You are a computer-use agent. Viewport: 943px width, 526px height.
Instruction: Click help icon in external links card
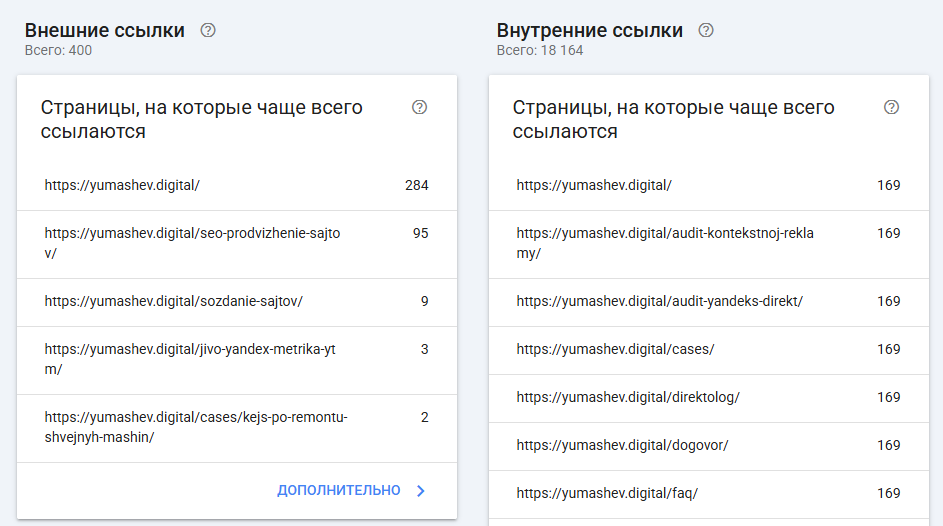pyautogui.click(x=419, y=107)
